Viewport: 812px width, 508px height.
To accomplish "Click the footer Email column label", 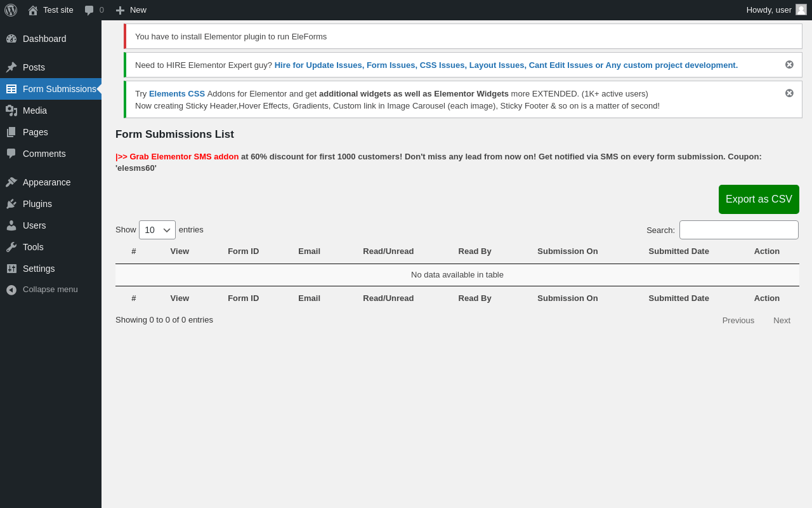I will click(310, 298).
